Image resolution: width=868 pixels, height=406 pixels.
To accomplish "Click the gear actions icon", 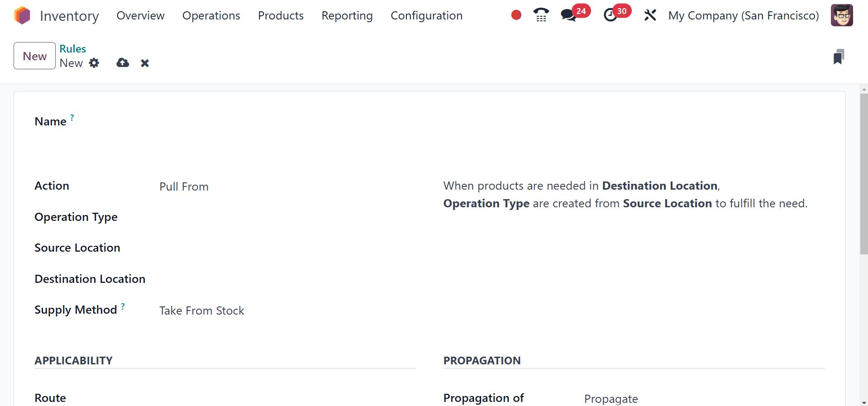I will [94, 63].
